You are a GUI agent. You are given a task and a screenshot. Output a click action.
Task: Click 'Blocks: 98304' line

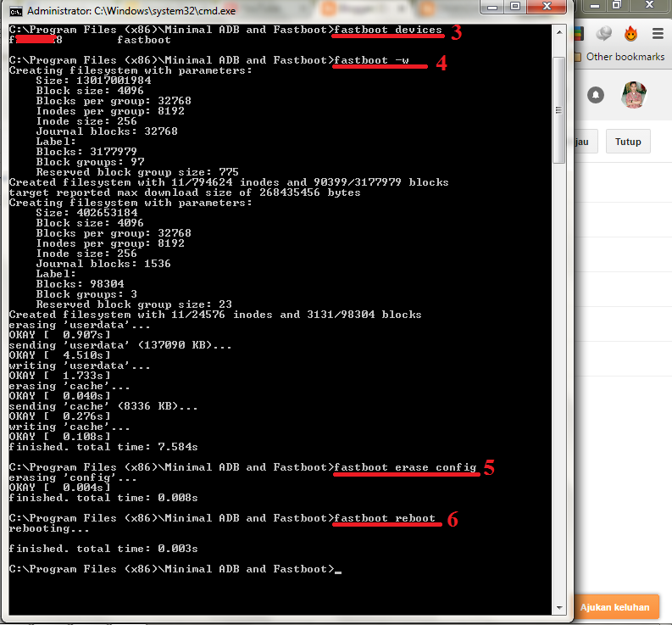pyautogui.click(x=81, y=284)
